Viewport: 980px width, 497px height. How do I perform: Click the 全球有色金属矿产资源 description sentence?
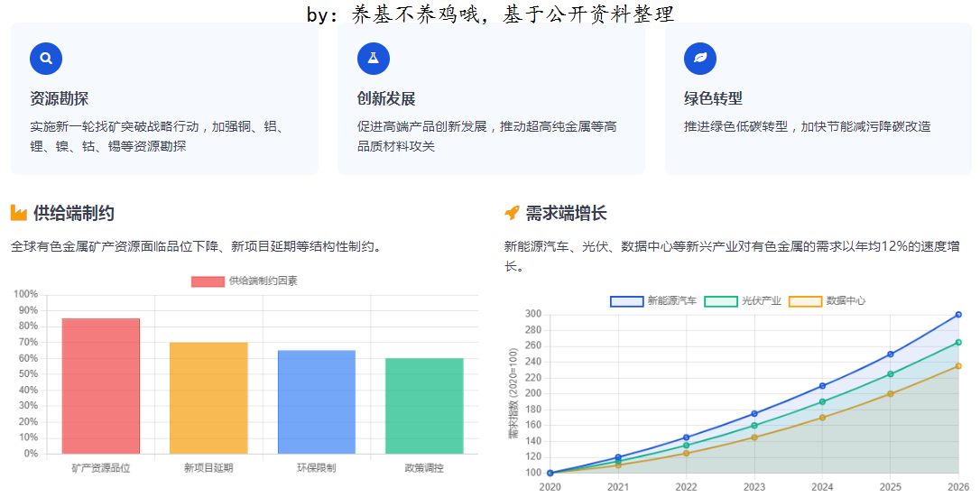196,246
